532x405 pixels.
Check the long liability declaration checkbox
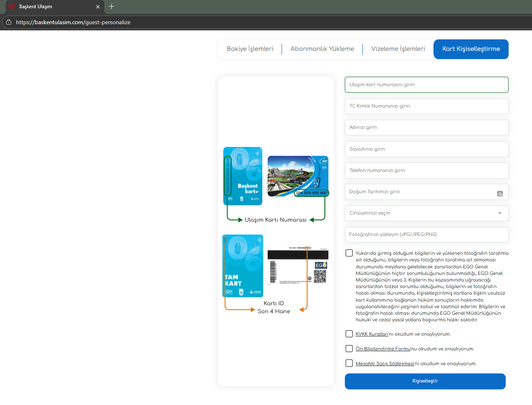[x=349, y=253]
